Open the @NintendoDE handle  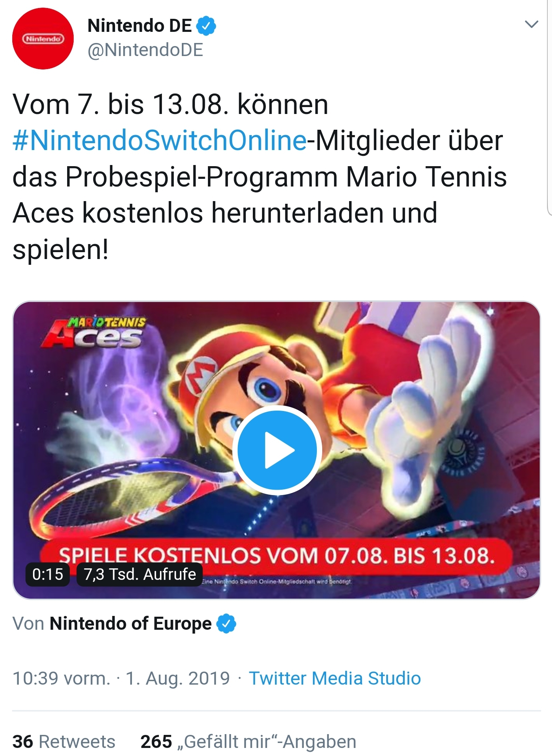(145, 50)
